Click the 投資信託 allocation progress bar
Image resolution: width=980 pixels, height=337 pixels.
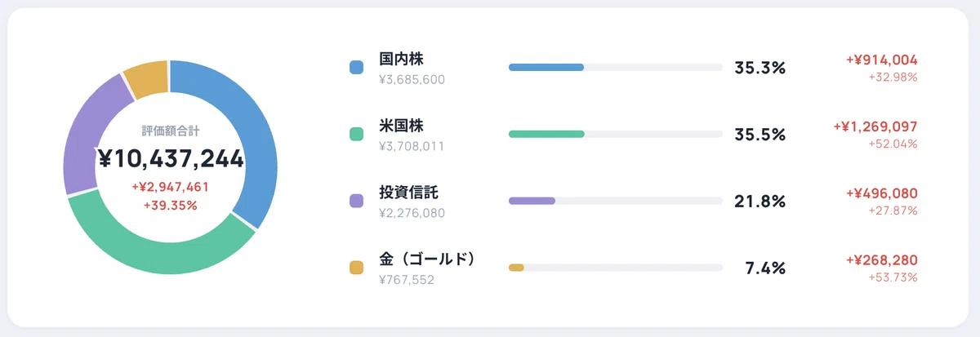616,201
